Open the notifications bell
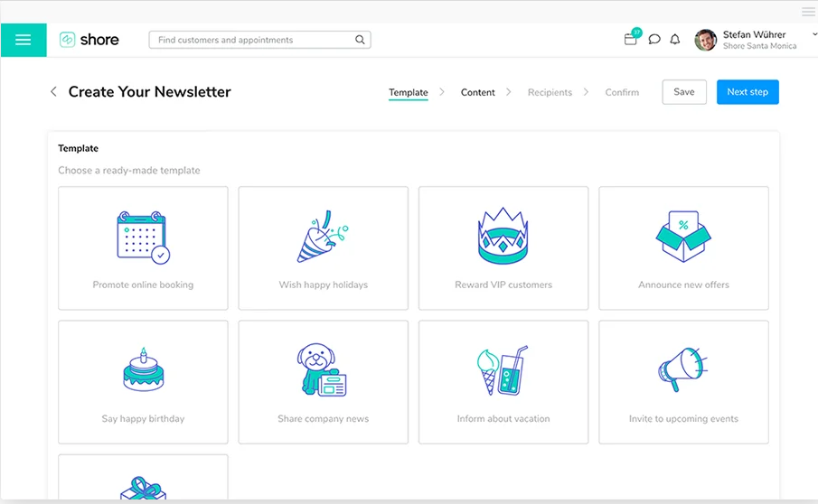This screenshot has height=504, width=818. (675, 39)
